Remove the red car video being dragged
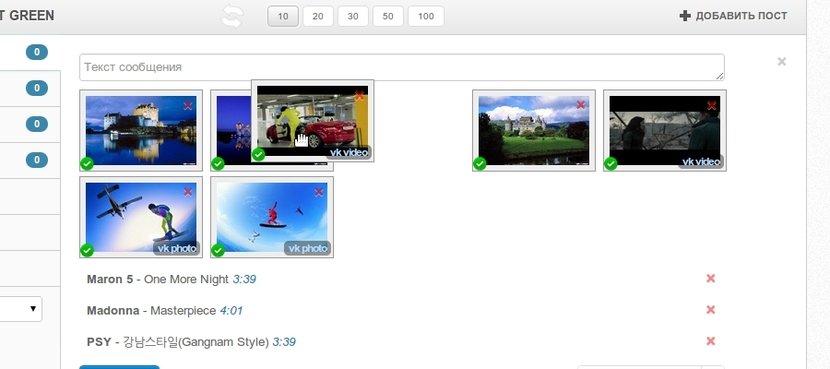 click(359, 96)
